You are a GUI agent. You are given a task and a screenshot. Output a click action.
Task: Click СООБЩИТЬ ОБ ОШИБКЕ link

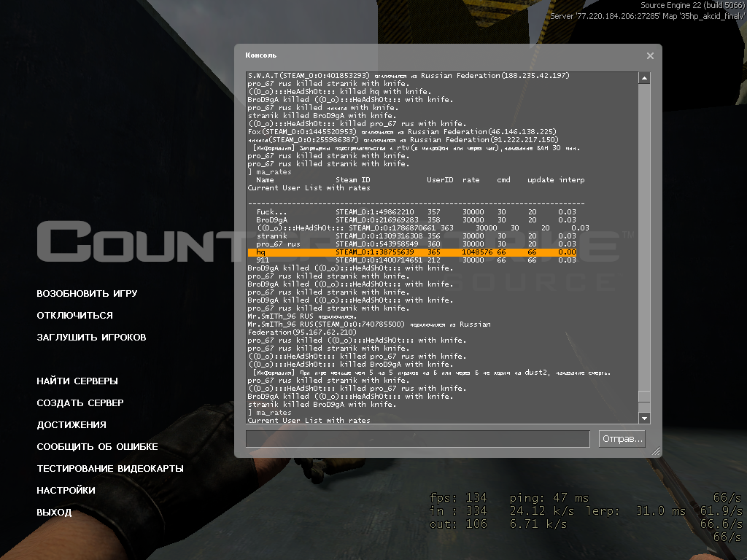97,447
